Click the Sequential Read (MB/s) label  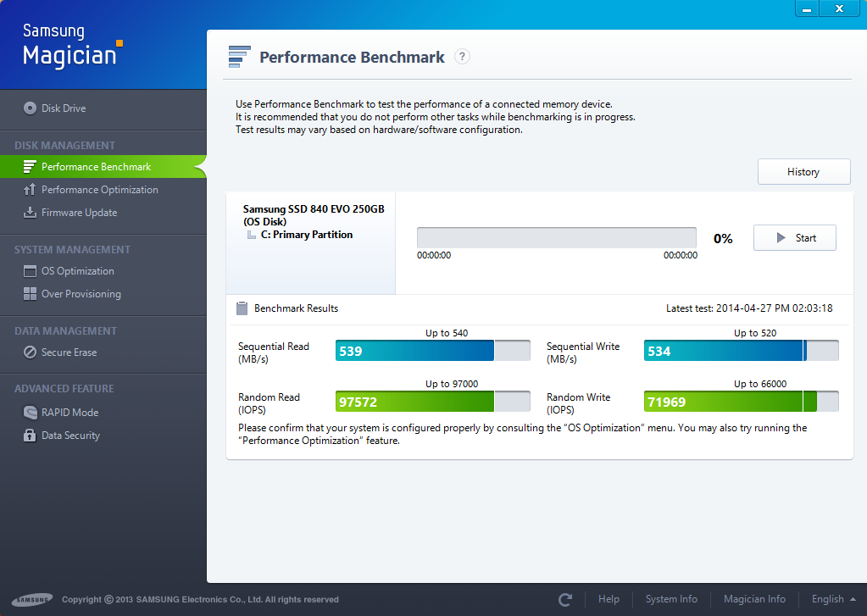pos(274,352)
